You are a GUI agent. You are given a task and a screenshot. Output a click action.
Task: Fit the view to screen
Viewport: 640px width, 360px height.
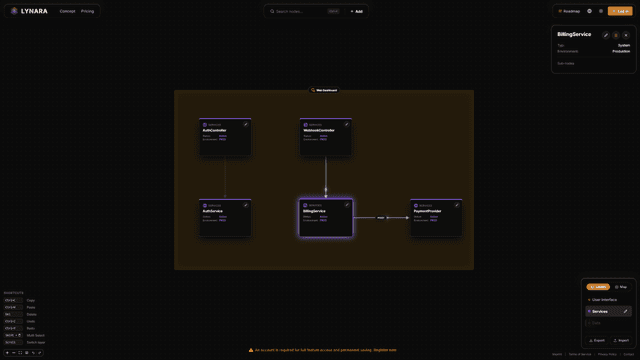(x=20, y=353)
